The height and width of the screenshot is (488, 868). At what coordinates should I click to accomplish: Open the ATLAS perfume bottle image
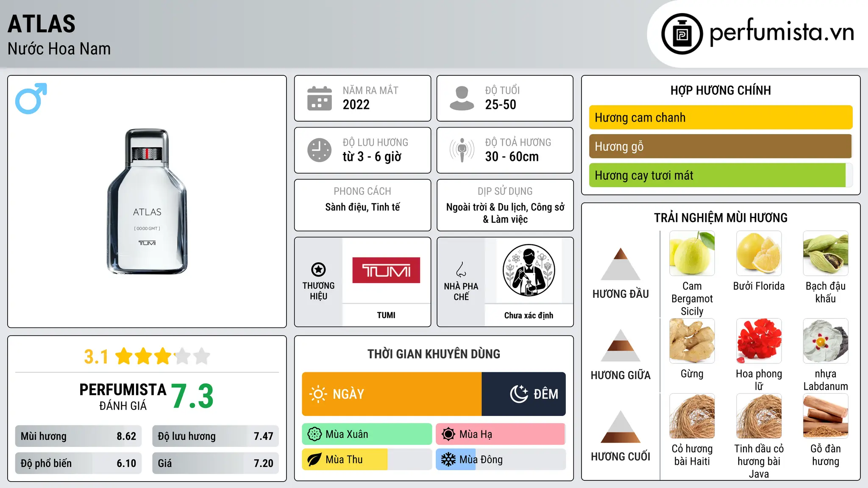[147, 201]
